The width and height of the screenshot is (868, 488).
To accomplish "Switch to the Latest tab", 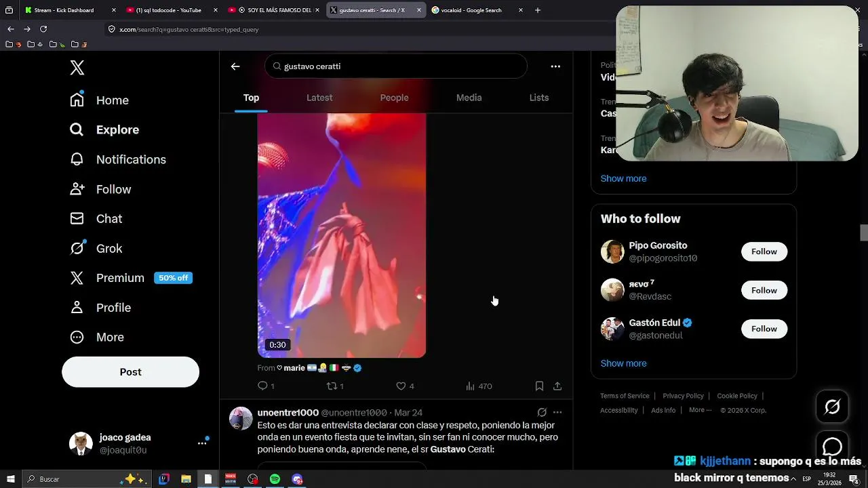I will (319, 98).
